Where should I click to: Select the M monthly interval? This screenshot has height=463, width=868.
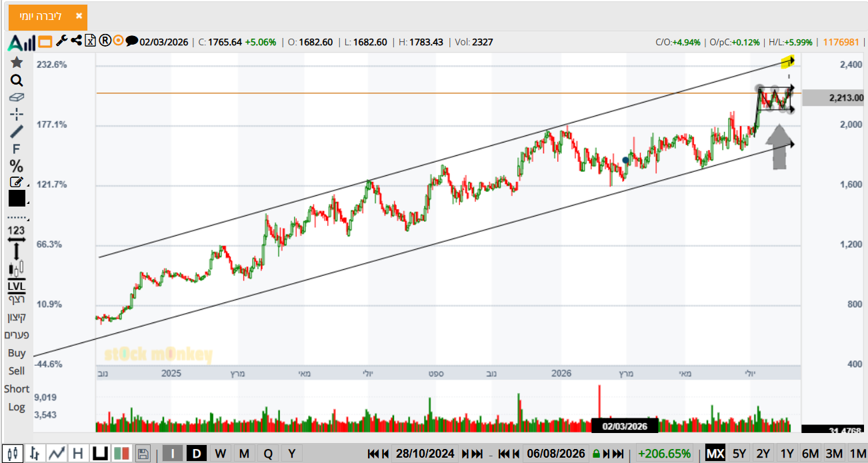coord(244,454)
